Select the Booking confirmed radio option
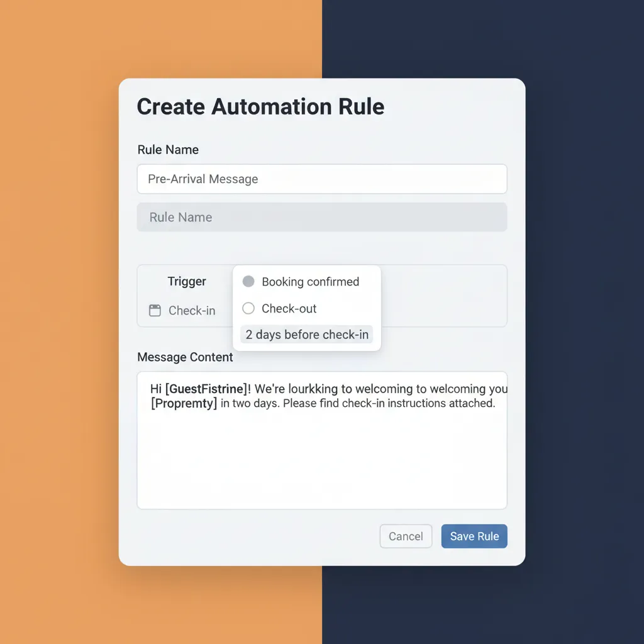644x644 pixels. 248,281
